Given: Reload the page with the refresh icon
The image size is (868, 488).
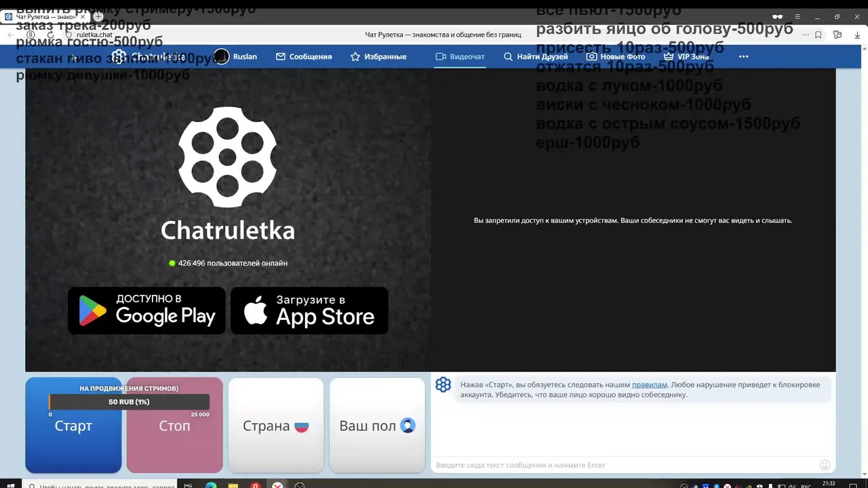Looking at the screenshot, I should (50, 35).
